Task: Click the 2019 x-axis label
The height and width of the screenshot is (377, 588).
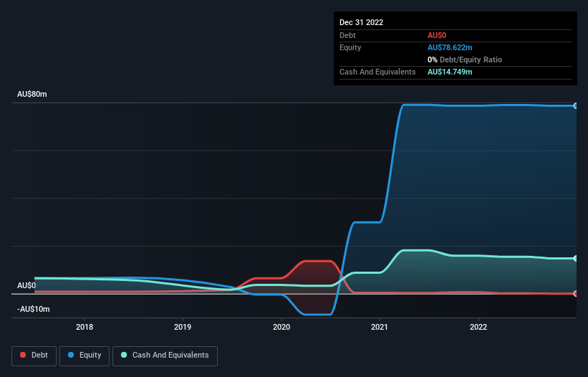Action: click(x=183, y=327)
